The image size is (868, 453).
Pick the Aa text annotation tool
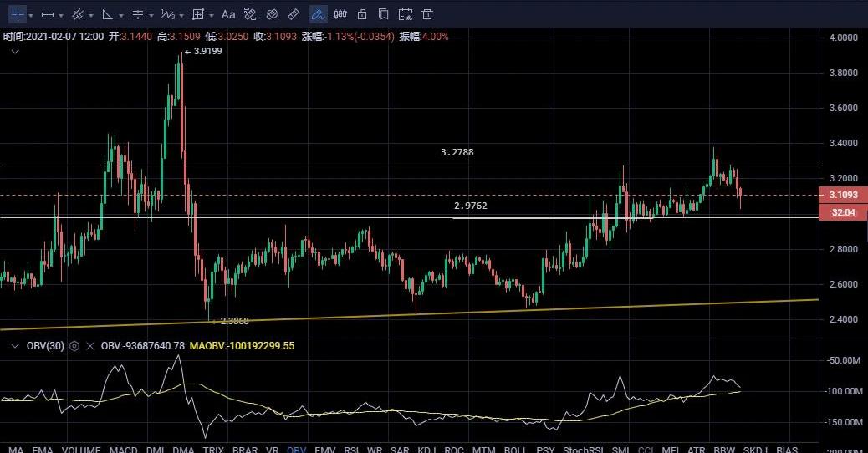point(228,14)
